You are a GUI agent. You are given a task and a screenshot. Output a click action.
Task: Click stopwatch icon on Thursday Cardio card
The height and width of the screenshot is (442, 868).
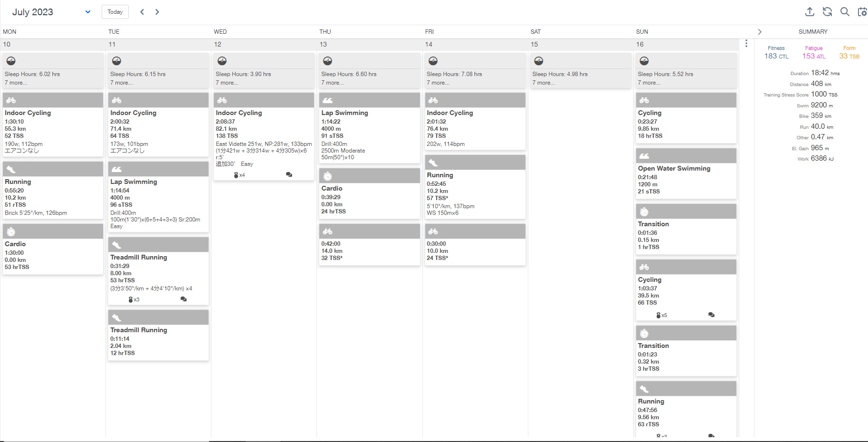[327, 176]
